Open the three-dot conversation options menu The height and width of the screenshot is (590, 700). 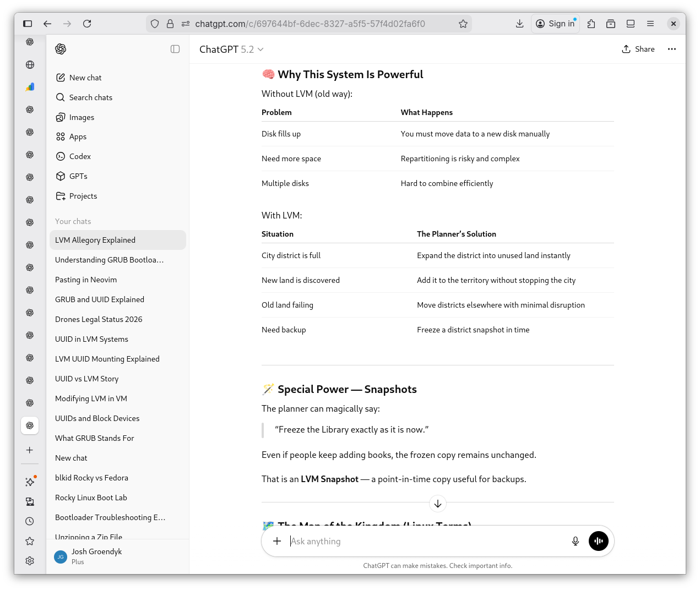[671, 49]
